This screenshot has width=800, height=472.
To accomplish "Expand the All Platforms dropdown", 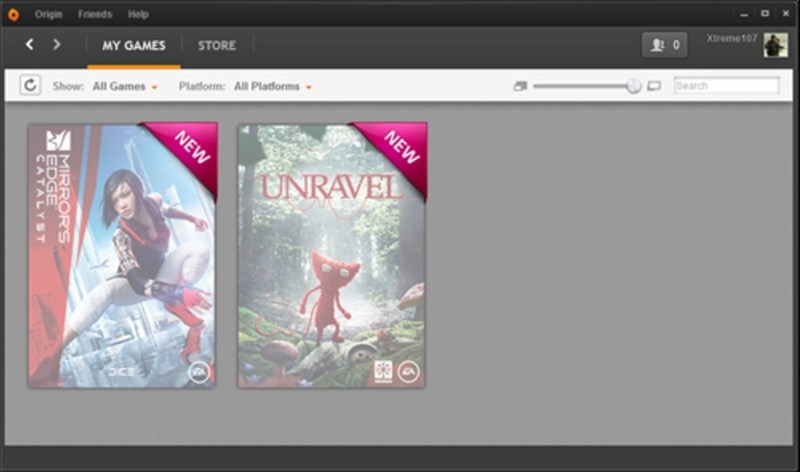I will point(273,86).
